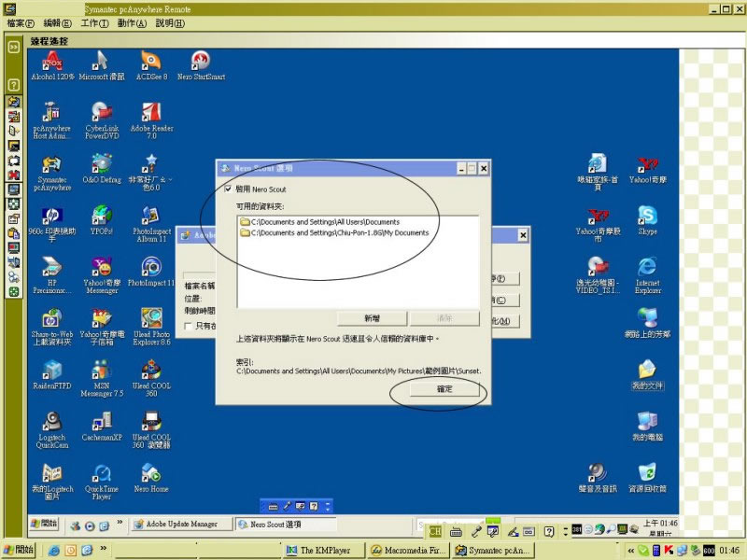Select the 我的文件 desktop icon
Viewport: 747px width, 560px height.
pyautogui.click(x=647, y=374)
